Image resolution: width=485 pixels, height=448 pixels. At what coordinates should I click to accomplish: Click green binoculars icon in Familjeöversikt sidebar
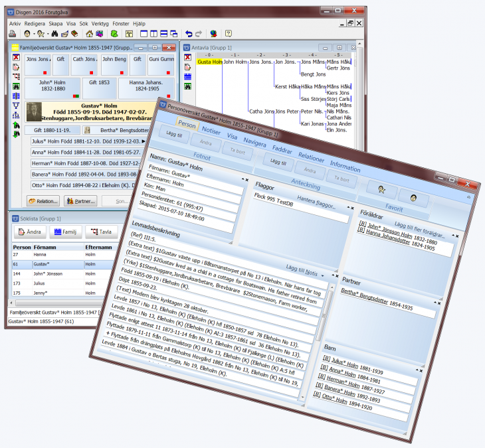click(16, 86)
